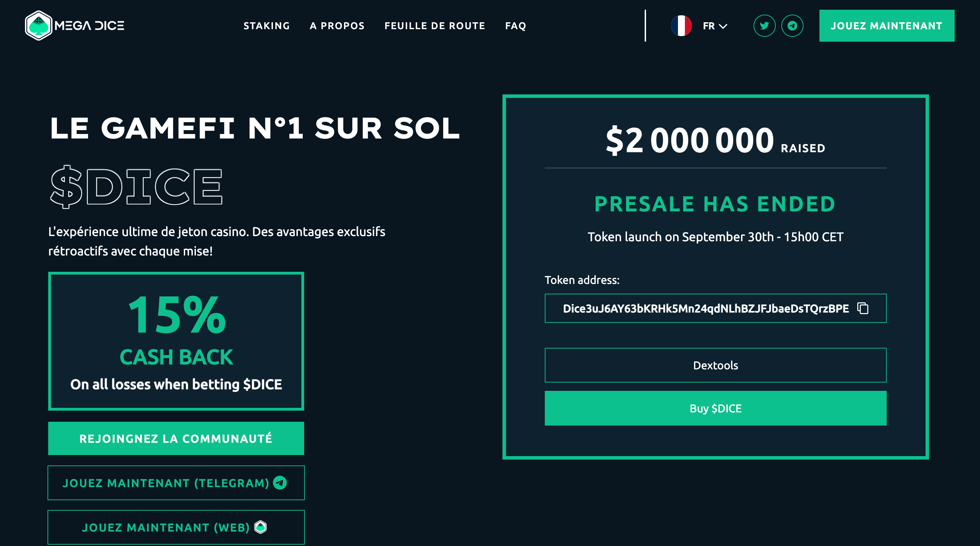The width and height of the screenshot is (980, 546).
Task: Open the Staking menu item
Action: click(266, 26)
